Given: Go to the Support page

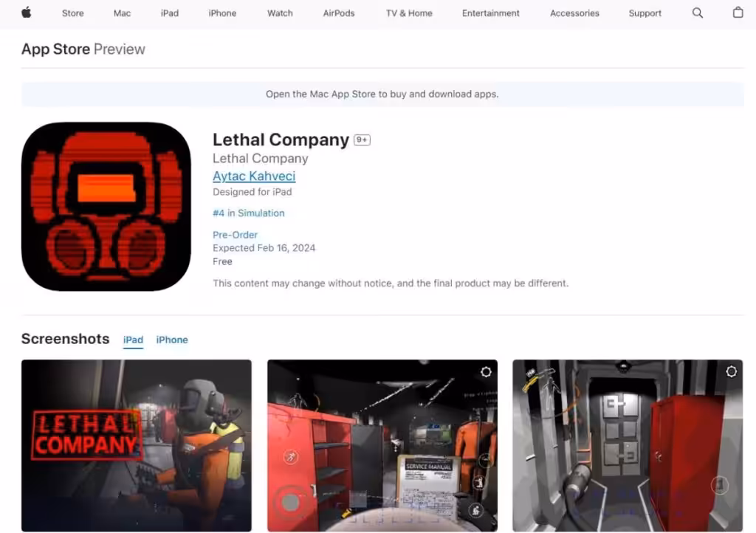Looking at the screenshot, I should pos(645,13).
